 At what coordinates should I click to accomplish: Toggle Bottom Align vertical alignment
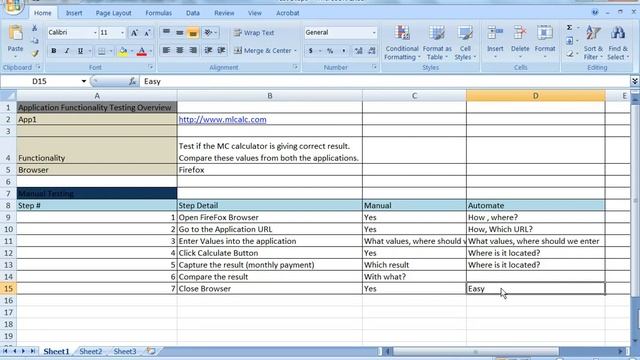pos(193,32)
